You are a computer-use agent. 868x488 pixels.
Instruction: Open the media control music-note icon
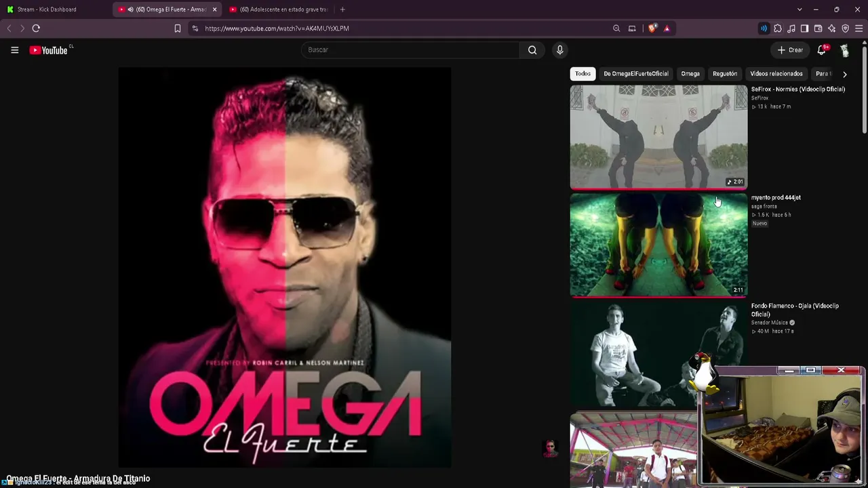[x=791, y=28]
